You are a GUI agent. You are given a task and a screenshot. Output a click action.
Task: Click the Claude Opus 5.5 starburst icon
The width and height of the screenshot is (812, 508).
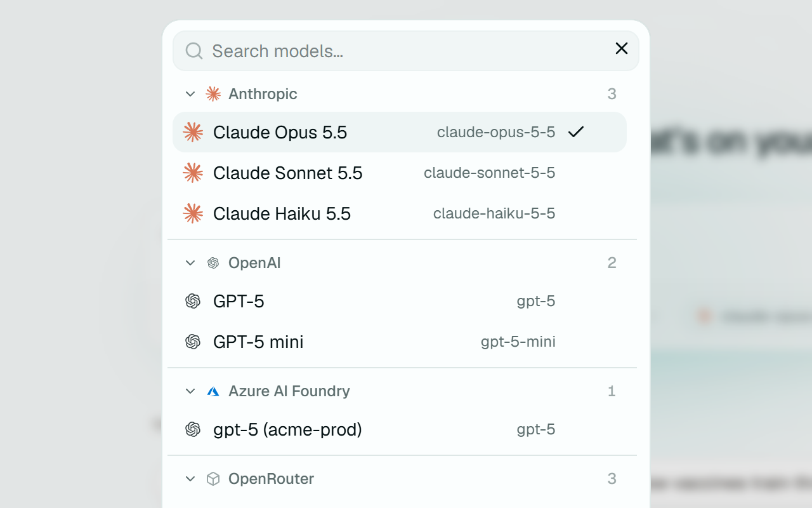[193, 132]
